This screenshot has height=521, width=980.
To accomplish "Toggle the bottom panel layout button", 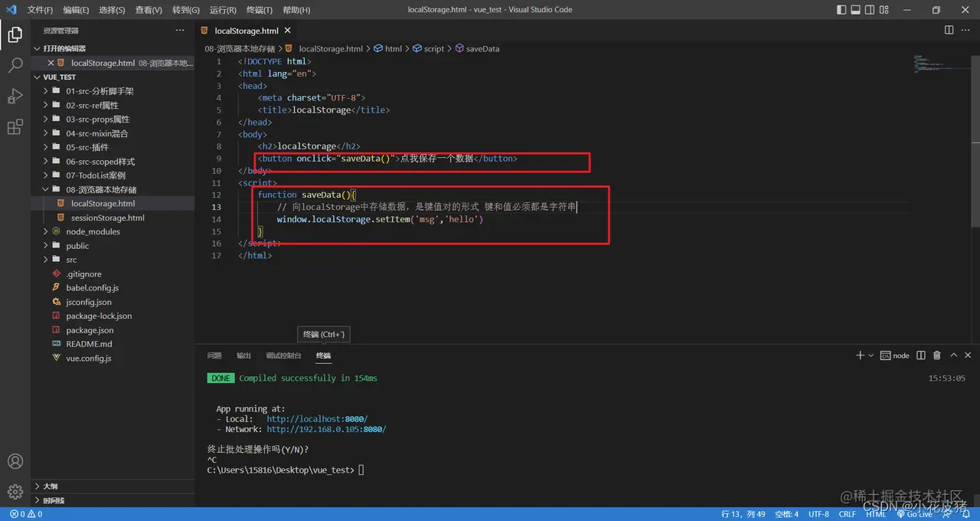I will pyautogui.click(x=857, y=10).
